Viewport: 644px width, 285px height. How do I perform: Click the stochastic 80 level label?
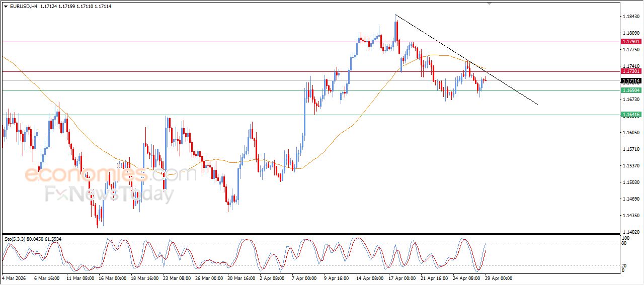pos(624,244)
